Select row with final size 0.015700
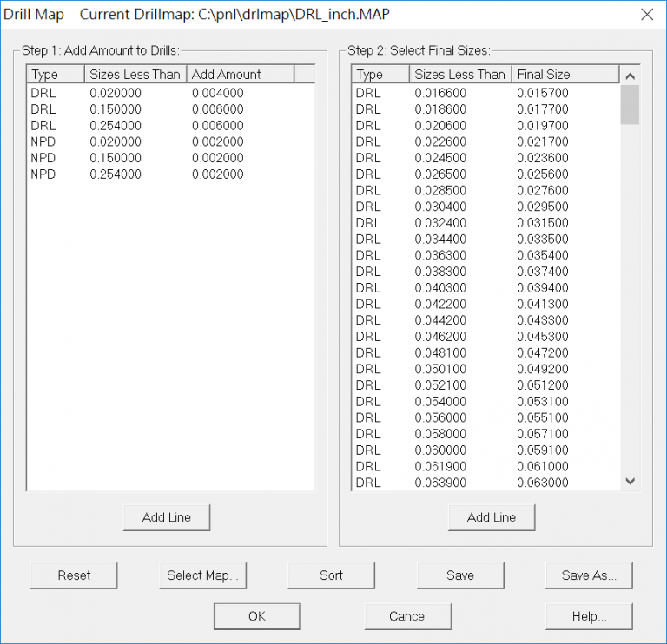The image size is (667, 644). coord(485,93)
